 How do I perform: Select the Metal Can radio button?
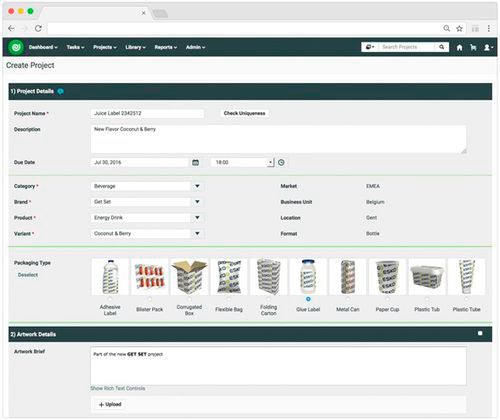click(x=348, y=299)
